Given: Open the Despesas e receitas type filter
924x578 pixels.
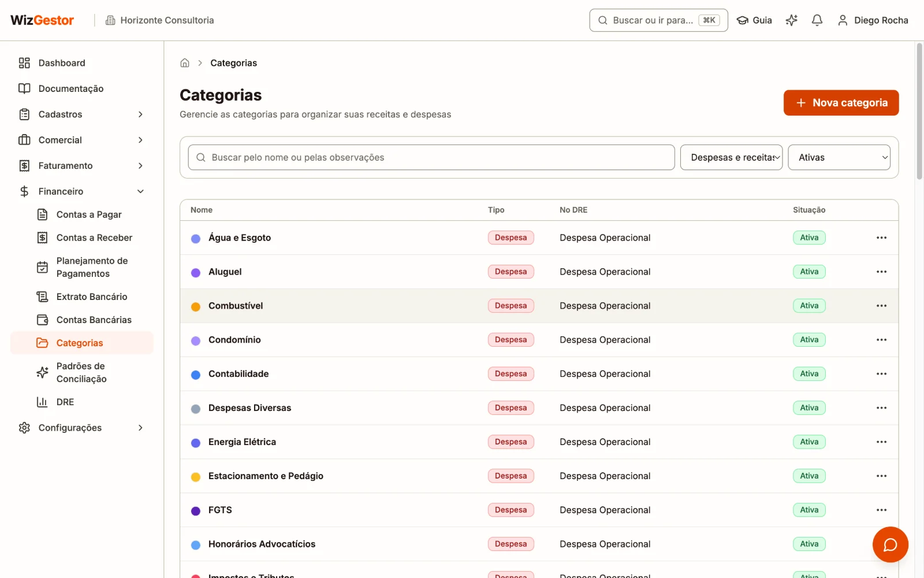Looking at the screenshot, I should tap(731, 157).
